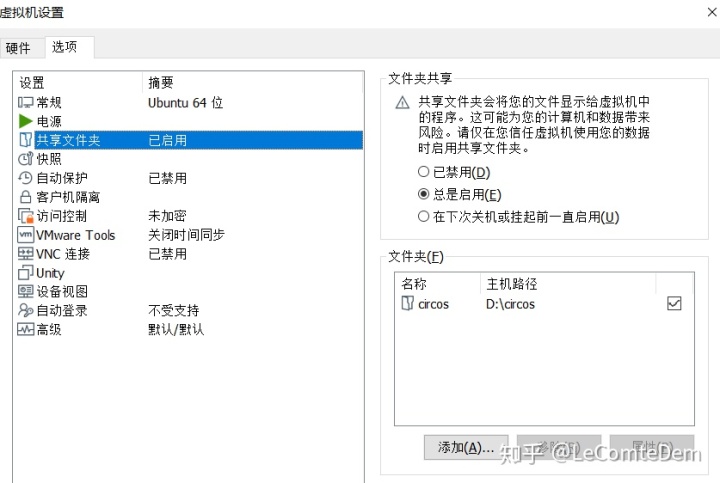Click the 快照 snapshot icon

click(x=25, y=159)
